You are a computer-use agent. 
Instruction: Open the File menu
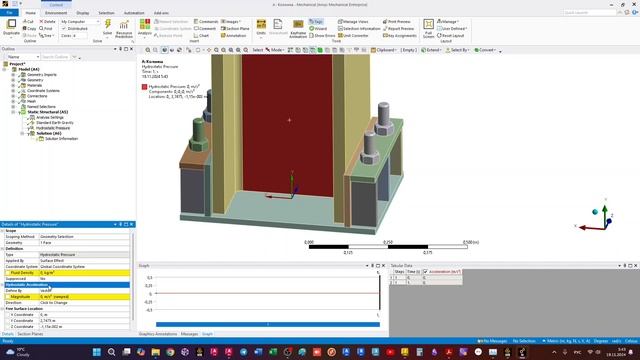[9, 13]
